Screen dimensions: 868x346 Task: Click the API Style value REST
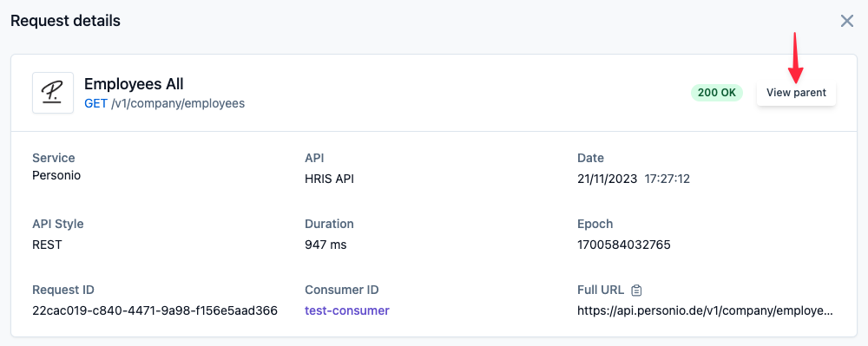(x=47, y=245)
